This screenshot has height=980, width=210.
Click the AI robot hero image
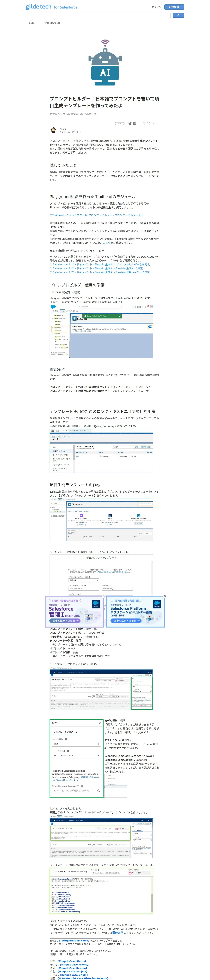[x=105, y=62]
